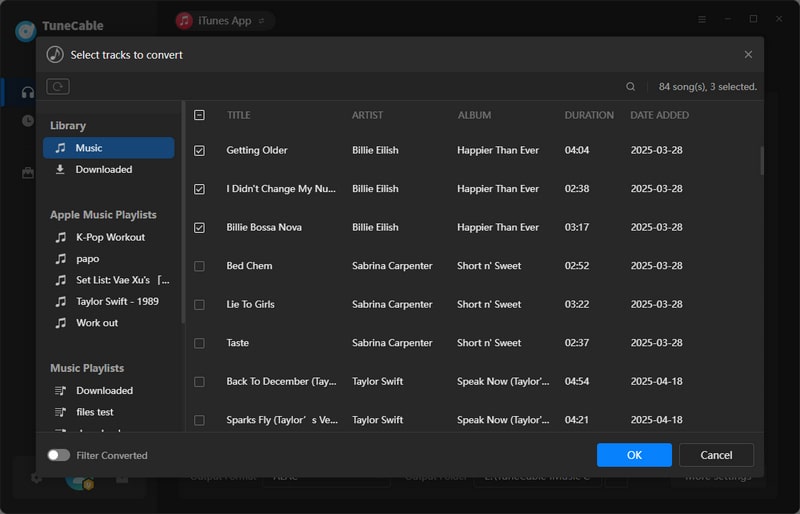The height and width of the screenshot is (514, 800).
Task: Check the Lie To Girls track
Action: [199, 305]
